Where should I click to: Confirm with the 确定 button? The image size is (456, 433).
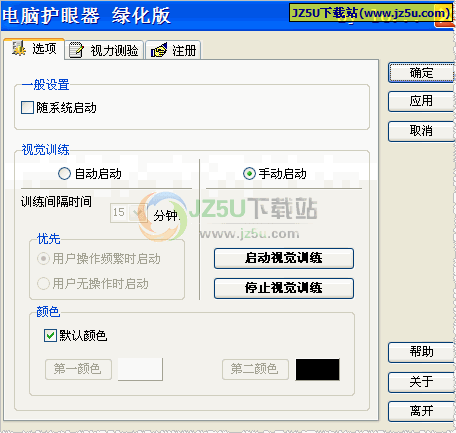pyautogui.click(x=421, y=72)
